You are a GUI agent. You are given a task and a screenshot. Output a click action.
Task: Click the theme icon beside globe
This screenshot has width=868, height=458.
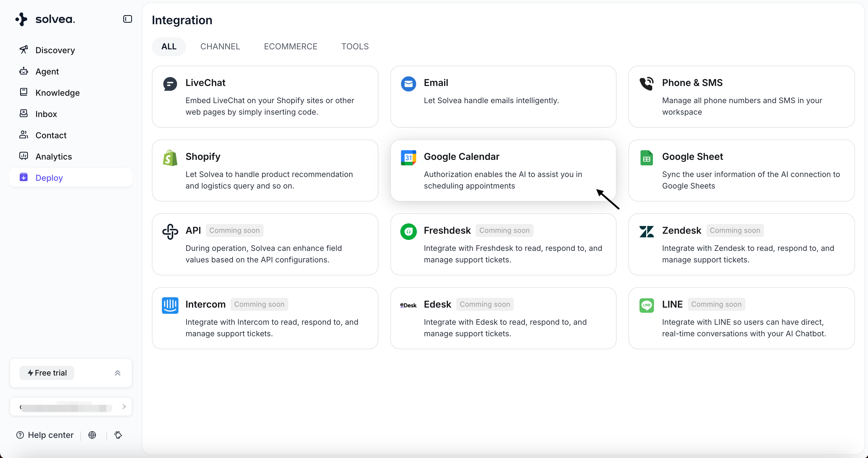[118, 435]
